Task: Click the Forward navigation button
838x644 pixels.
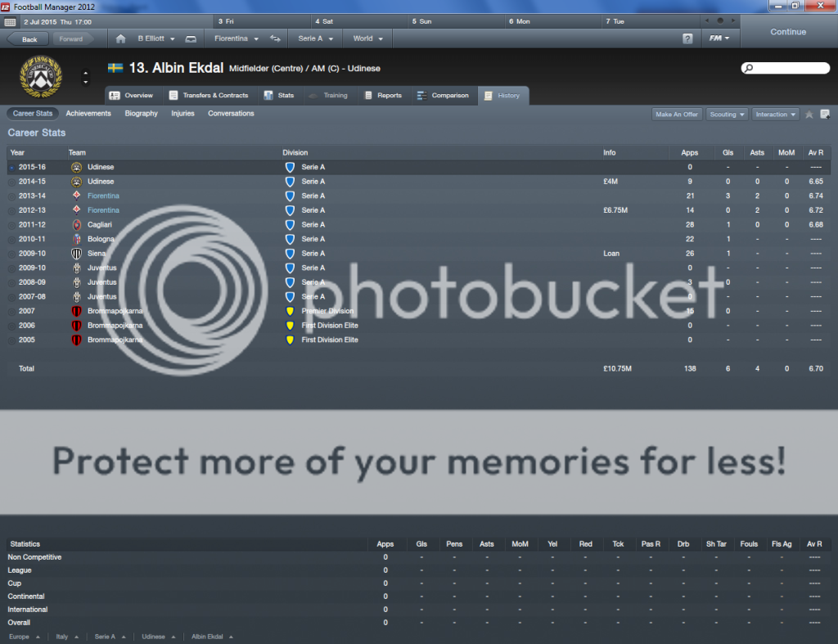Action: (72, 39)
